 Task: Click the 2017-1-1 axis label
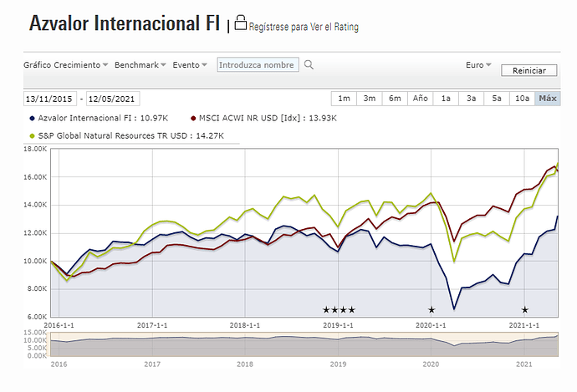point(152,325)
